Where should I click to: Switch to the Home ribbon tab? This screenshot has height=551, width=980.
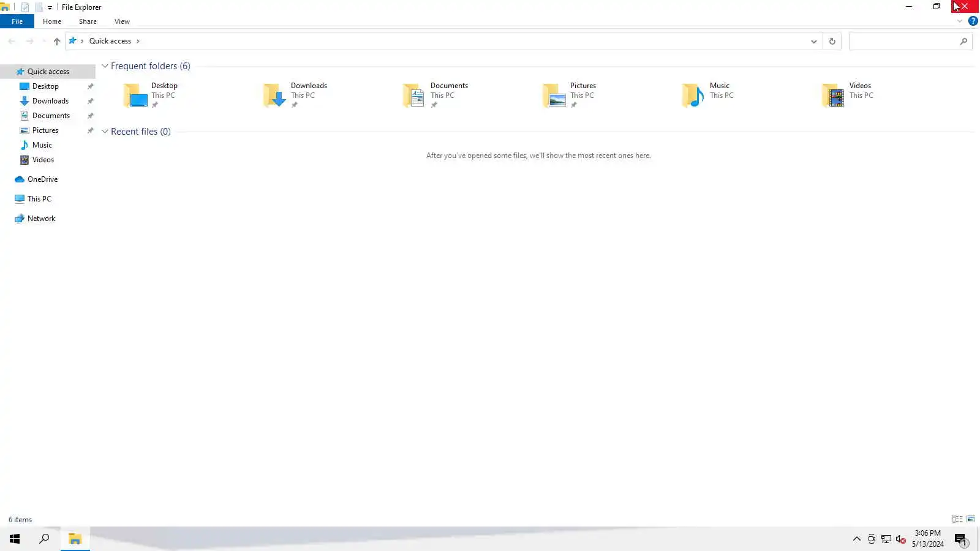[52, 21]
